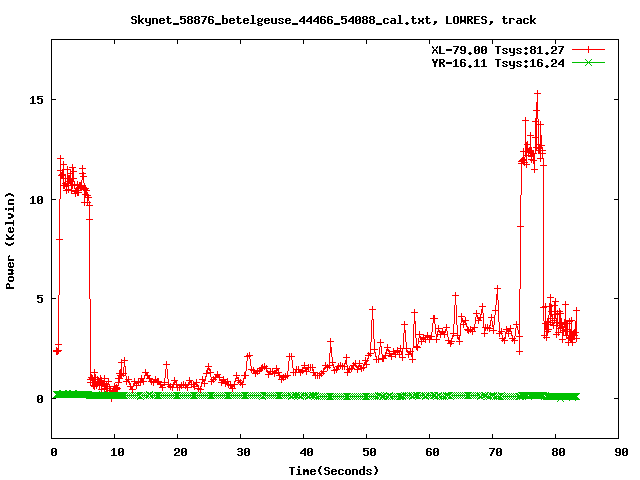The width and height of the screenshot is (640, 480).
Task: Click the x-axis tick label 40
Action: pyautogui.click(x=306, y=452)
